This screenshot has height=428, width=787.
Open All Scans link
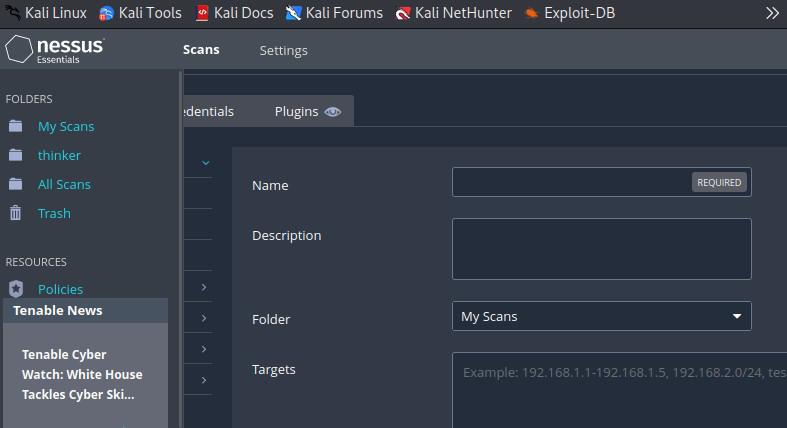pyautogui.click(x=64, y=185)
